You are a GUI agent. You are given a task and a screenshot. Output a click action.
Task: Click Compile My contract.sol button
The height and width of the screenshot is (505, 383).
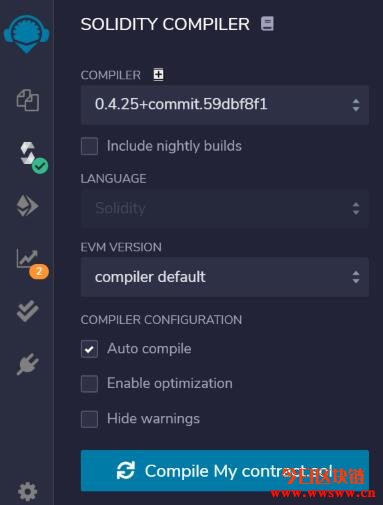(225, 471)
